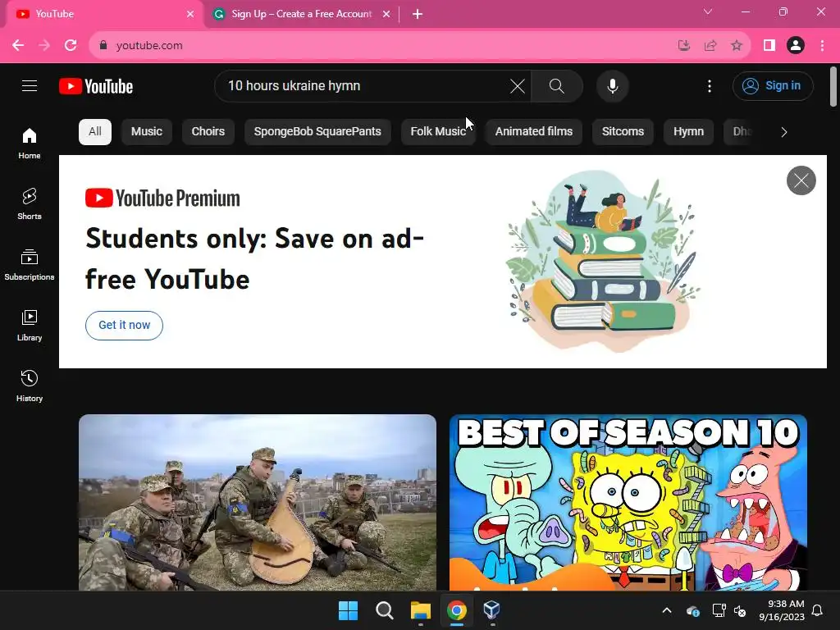Click the YouTube Premium logo
Image resolution: width=840 pixels, height=630 pixels.
(x=162, y=198)
